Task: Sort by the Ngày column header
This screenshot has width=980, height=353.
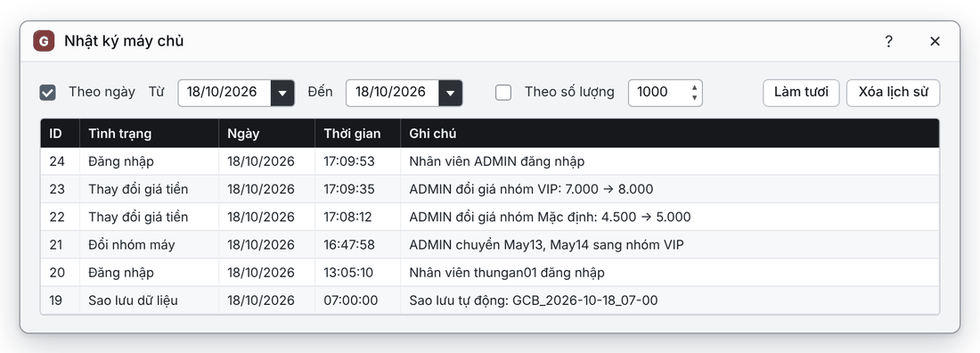Action: [267, 134]
